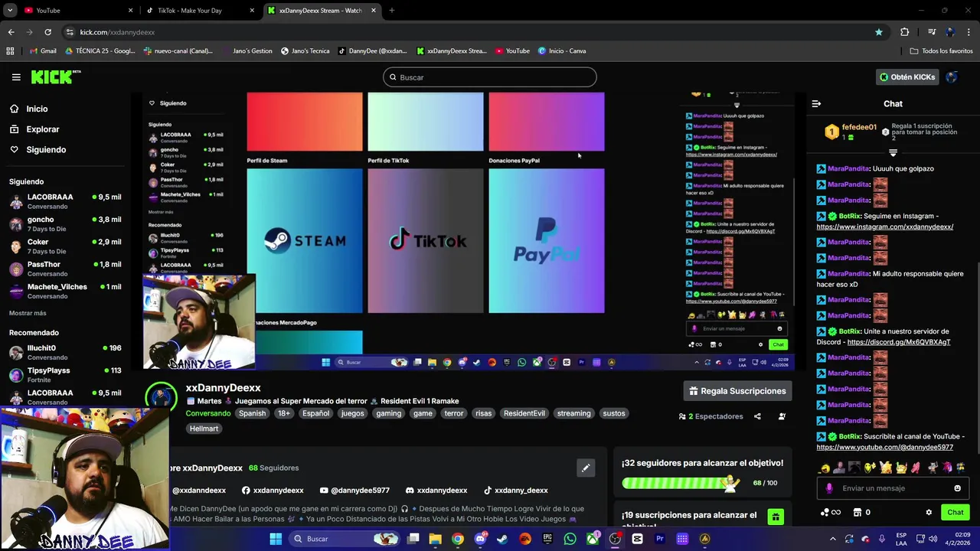This screenshot has height=551, width=980.
Task: Click fefedee01 on chat leaderboard
Action: click(x=859, y=127)
